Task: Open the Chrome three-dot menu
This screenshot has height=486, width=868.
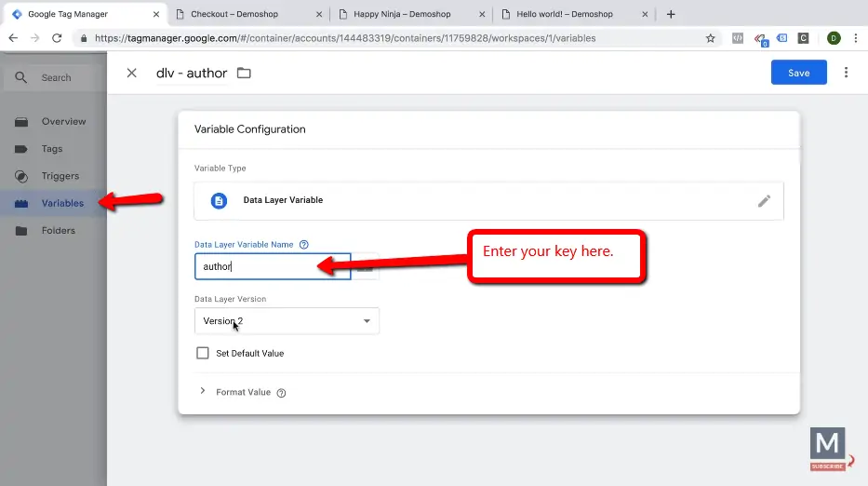Action: tap(856, 38)
